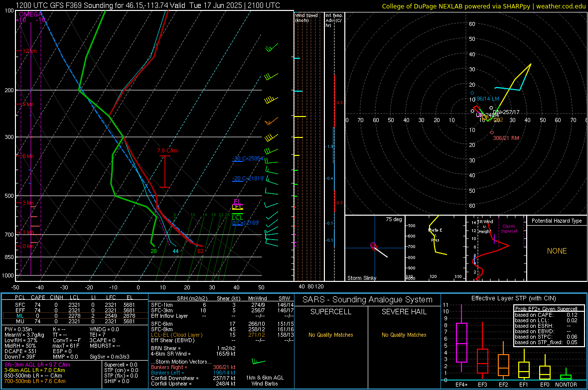Click the "SRH (m2/s2)" column header
The width and height of the screenshot is (588, 390).
[x=192, y=298]
